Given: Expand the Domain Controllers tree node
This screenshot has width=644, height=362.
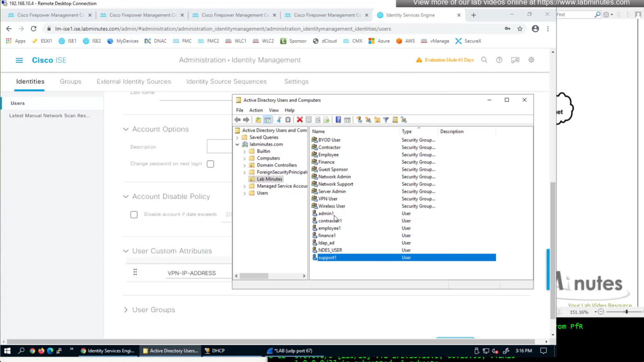Looking at the screenshot, I should 244,165.
